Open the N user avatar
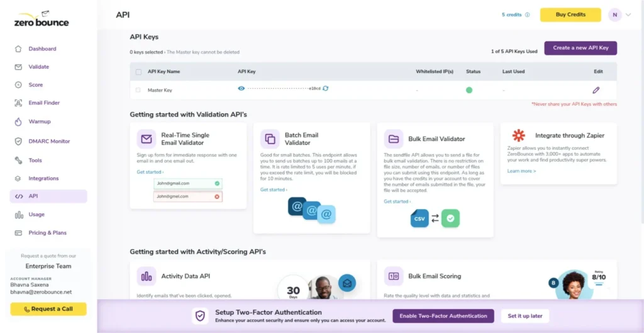644x333 pixels. point(615,15)
